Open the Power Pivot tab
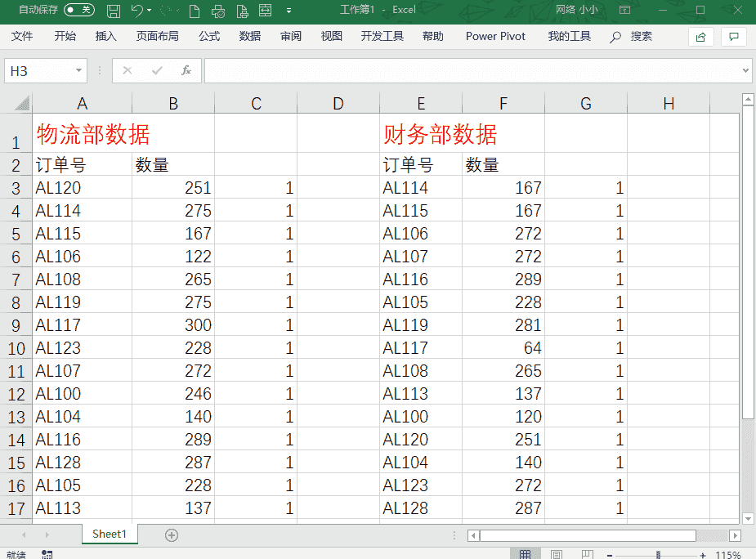Screen dimensions: 756x559 point(495,36)
